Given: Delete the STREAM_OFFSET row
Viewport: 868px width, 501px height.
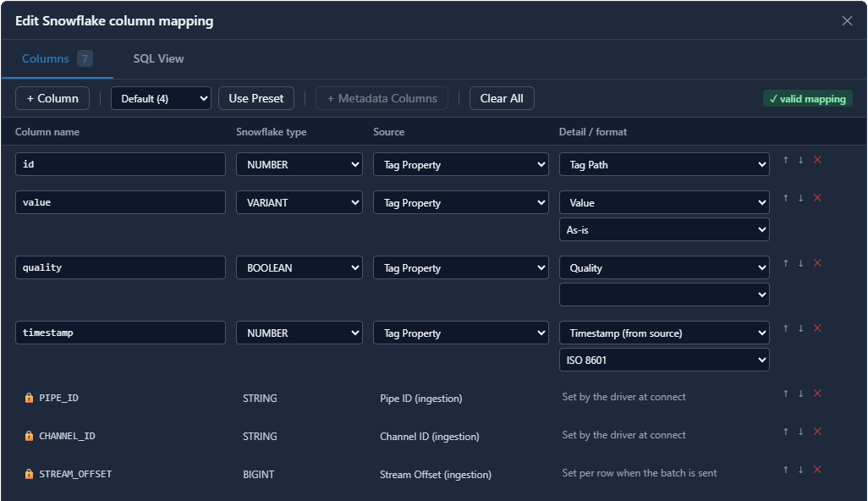Looking at the screenshot, I should point(817,470).
